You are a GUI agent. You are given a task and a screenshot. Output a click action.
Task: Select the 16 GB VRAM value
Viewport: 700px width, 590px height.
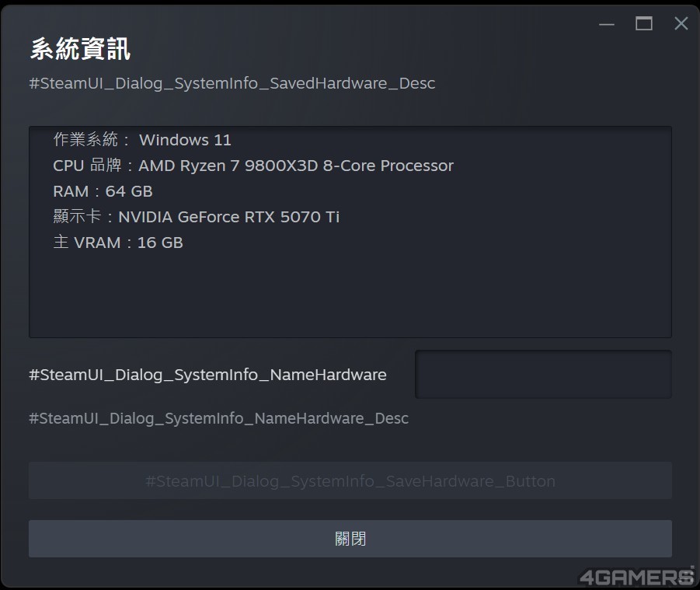pos(160,243)
